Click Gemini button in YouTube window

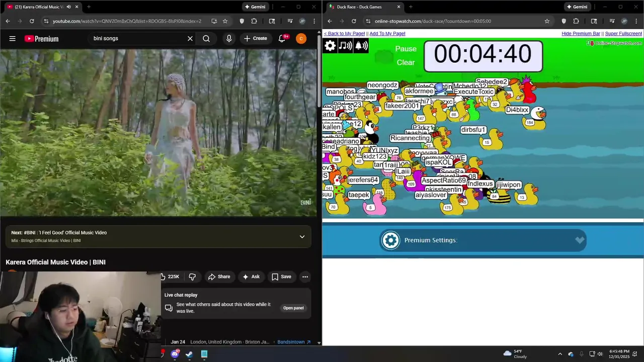pos(255,7)
